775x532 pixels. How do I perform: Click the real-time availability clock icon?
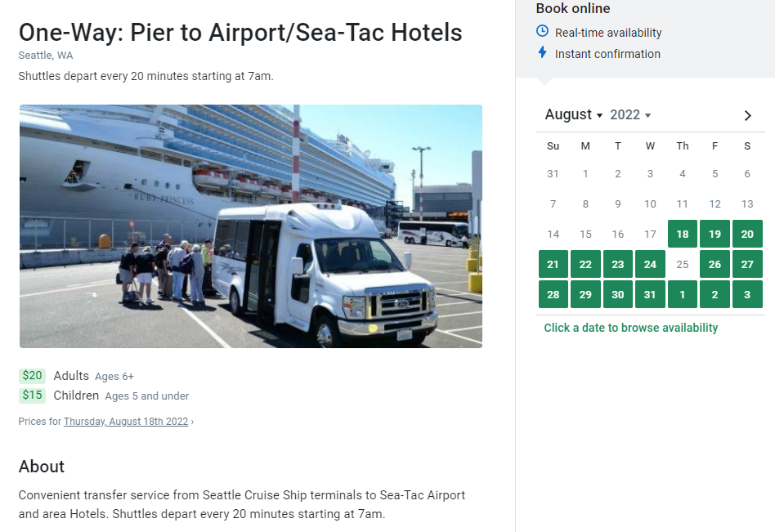(542, 31)
